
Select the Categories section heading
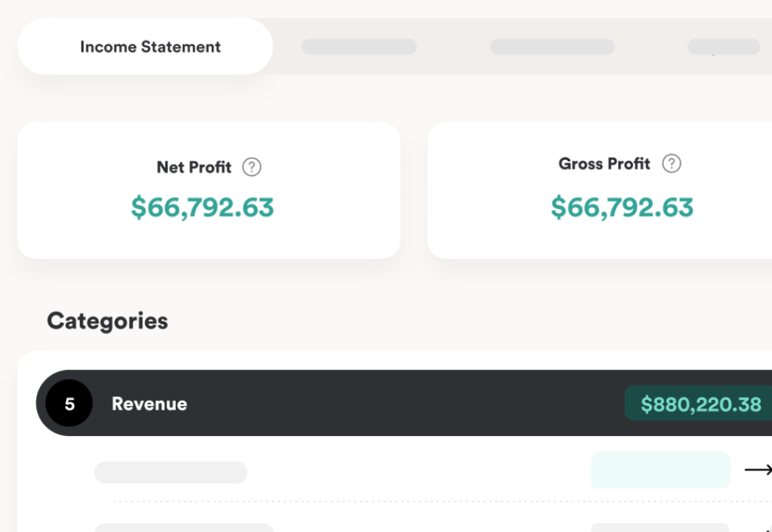106,321
